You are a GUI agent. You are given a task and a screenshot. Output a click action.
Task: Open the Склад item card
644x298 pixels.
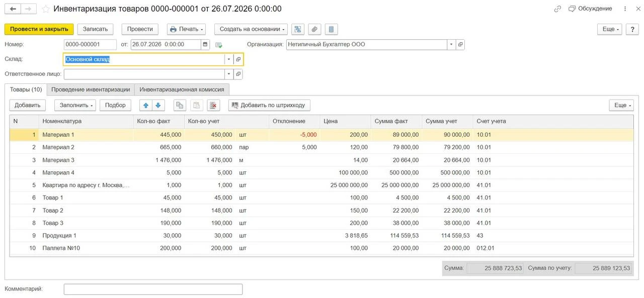(x=238, y=59)
